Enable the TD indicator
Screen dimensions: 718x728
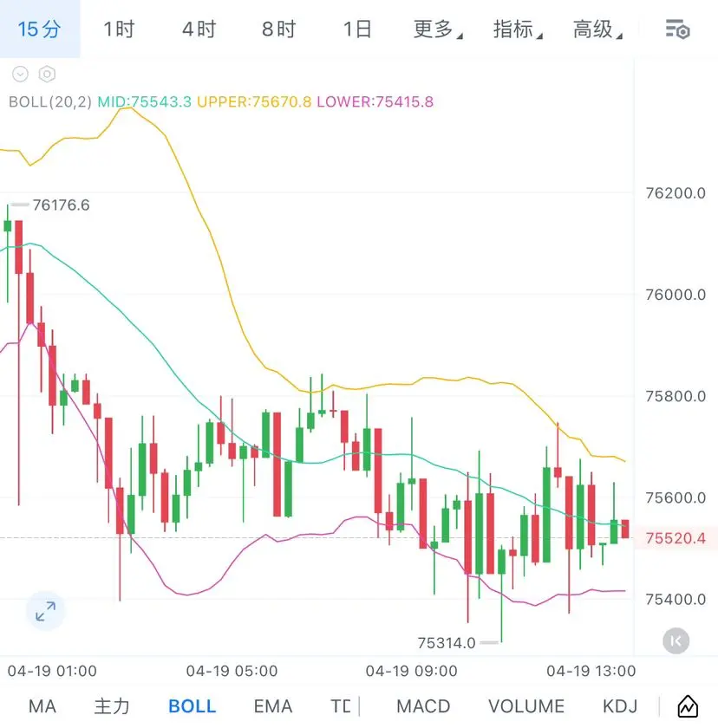pyautogui.click(x=341, y=706)
